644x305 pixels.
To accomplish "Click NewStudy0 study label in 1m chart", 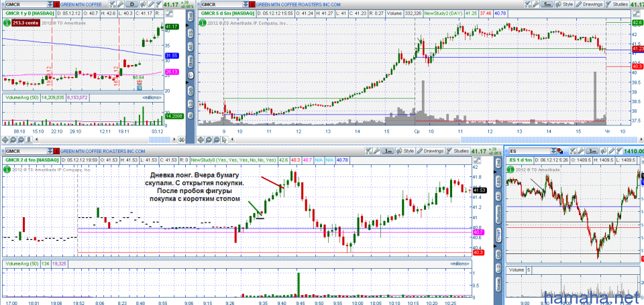I will click(x=233, y=160).
